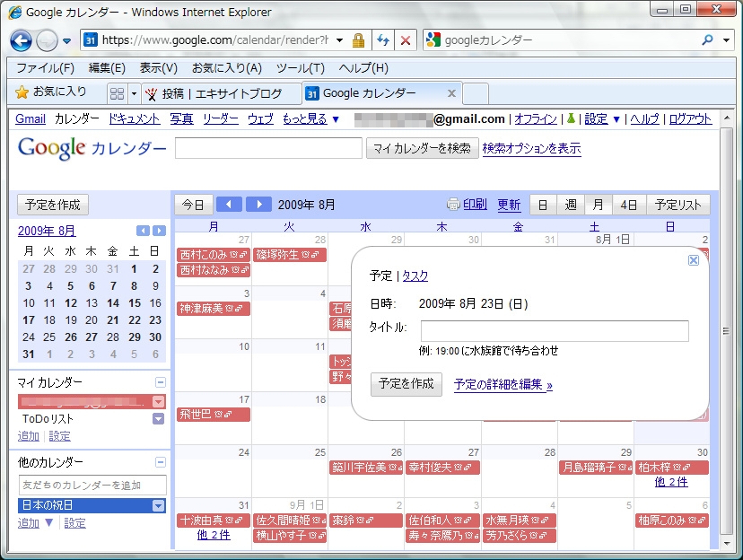Viewport: 743px width, 560px height.
Task: Open the お気に入り(A) menu
Action: [x=227, y=68]
